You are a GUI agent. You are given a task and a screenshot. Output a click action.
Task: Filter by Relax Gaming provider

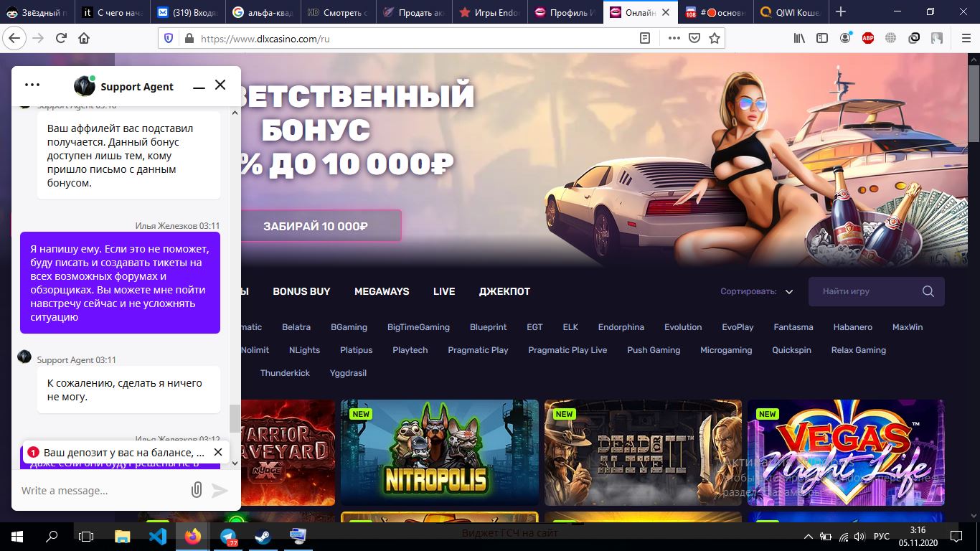859,350
